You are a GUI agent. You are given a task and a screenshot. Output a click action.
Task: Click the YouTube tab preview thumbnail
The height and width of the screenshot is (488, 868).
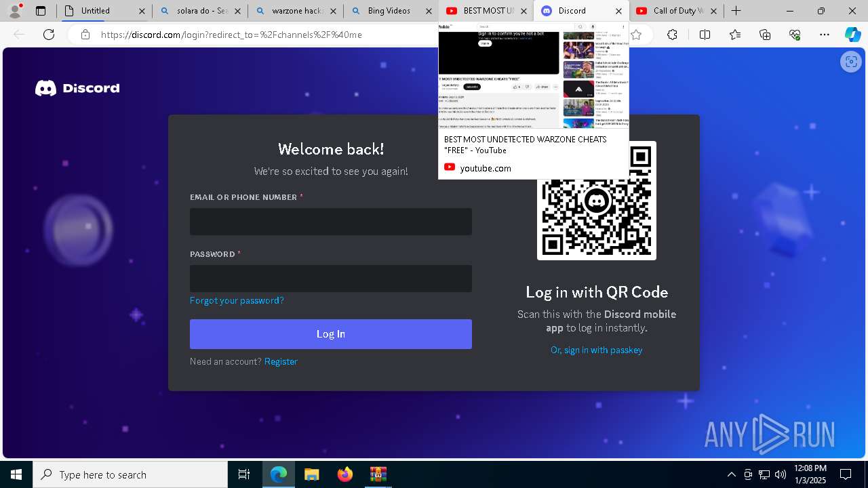pyautogui.click(x=534, y=76)
